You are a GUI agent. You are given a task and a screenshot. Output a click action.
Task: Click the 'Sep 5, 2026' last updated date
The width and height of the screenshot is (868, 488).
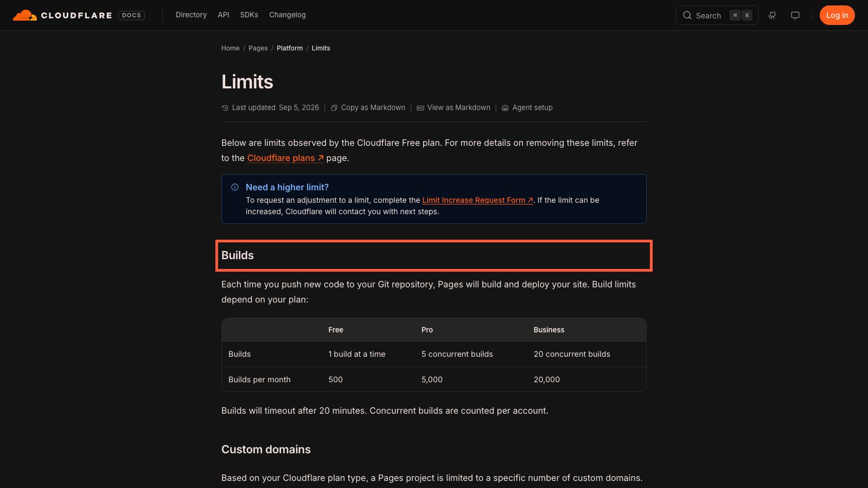[x=299, y=108]
